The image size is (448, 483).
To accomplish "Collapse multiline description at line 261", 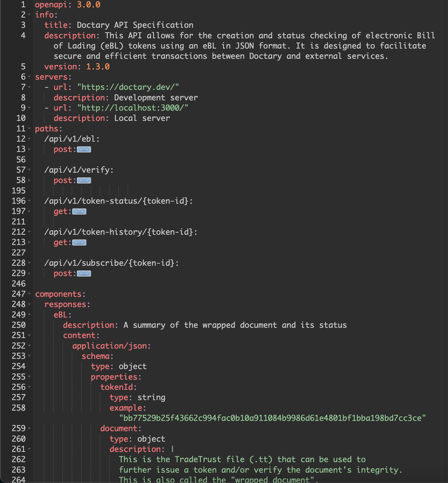I will point(29,449).
